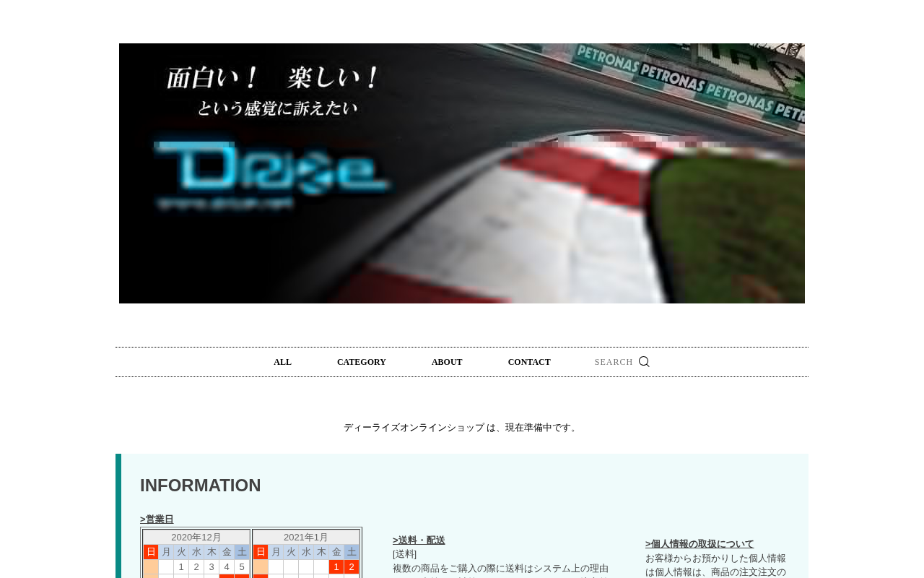The image size is (924, 578).
Task: Go to the ABOUT page
Action: coord(447,362)
